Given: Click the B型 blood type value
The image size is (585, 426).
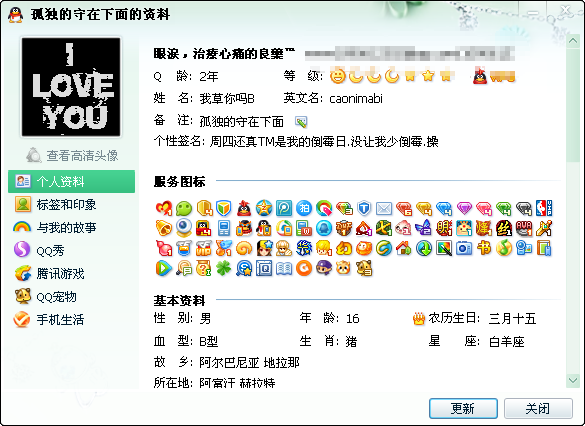Looking at the screenshot, I should pyautogui.click(x=209, y=341).
